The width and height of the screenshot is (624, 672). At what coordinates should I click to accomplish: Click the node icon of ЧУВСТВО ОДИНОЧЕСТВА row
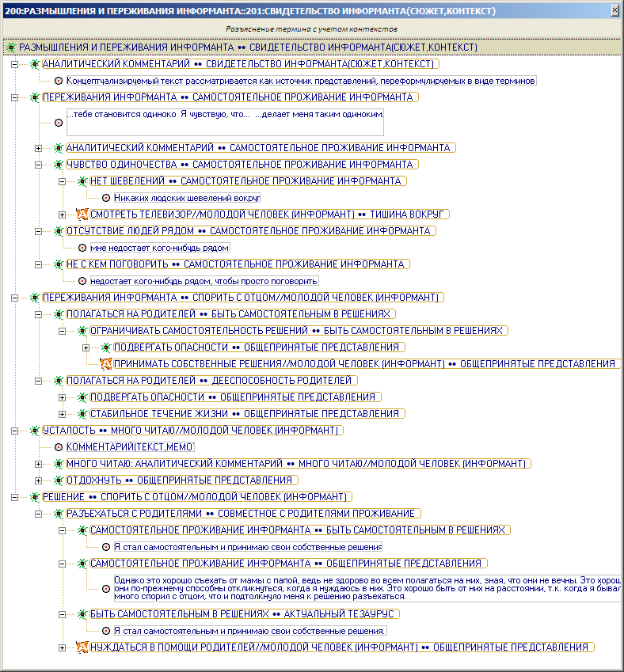point(59,165)
